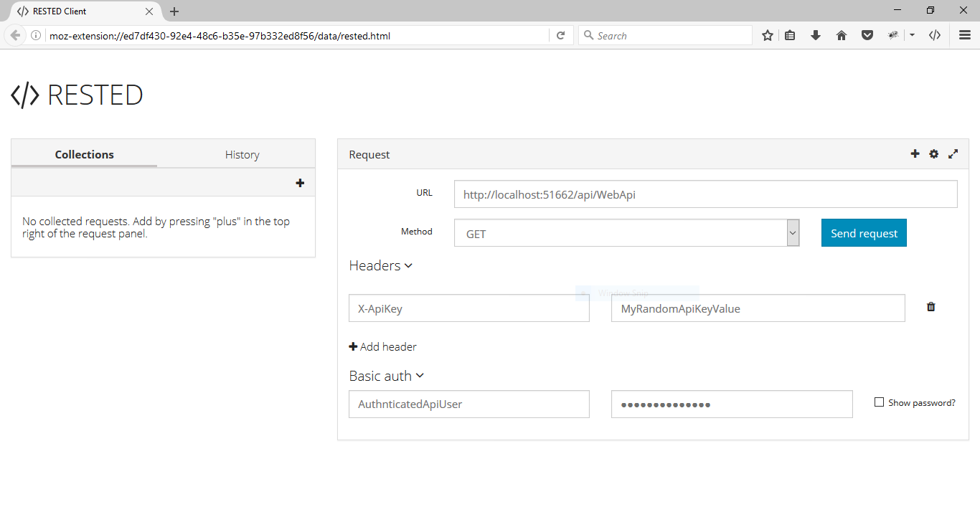Expand the Request panel to full width

[x=953, y=154]
